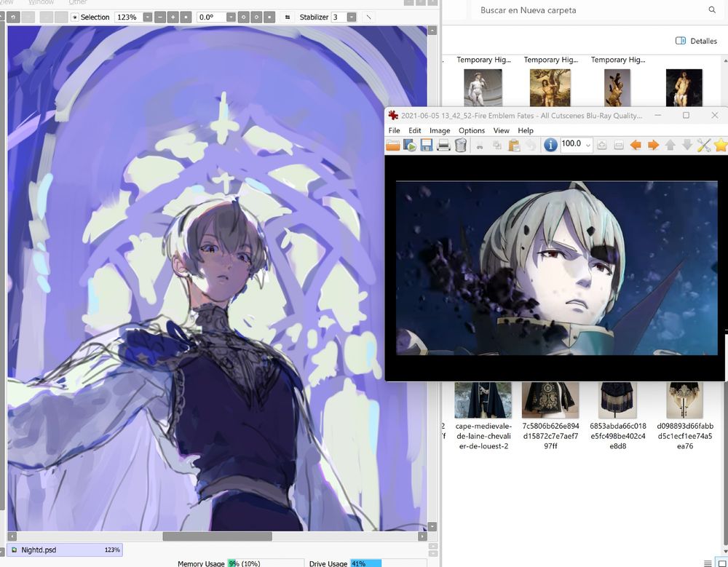Start IrfanView slideshow icon
Viewport: 728px width, 567px height.
[x=409, y=146]
